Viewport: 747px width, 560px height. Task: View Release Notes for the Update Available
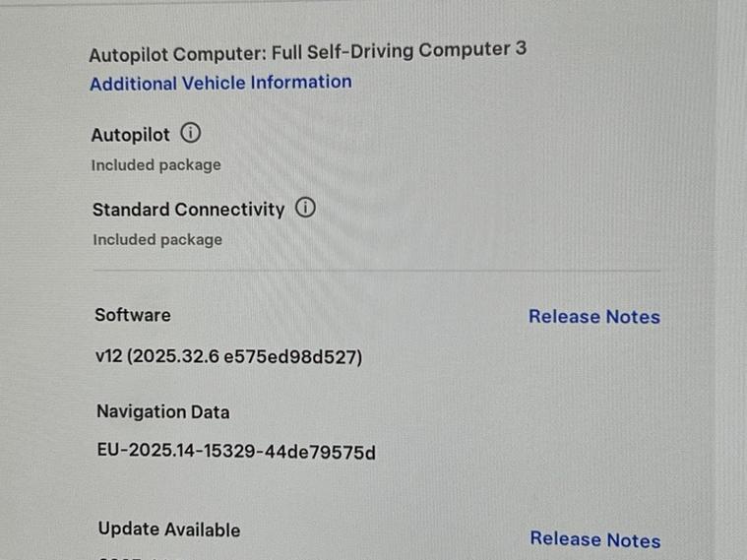tap(594, 539)
